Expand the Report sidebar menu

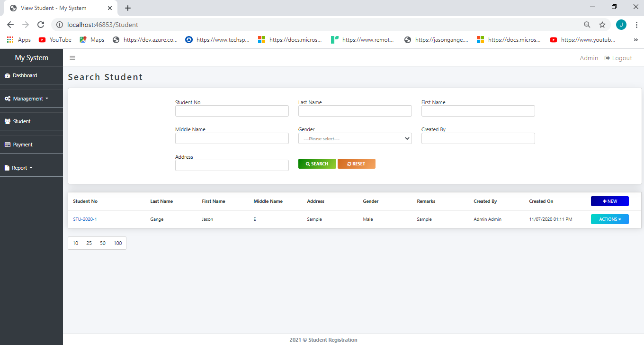pos(31,168)
